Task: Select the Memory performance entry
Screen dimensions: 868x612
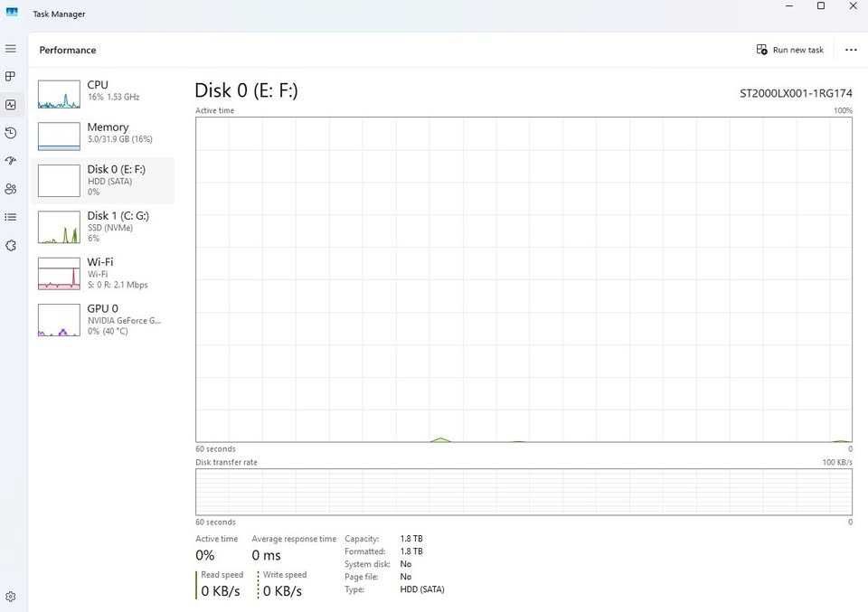Action: point(103,135)
